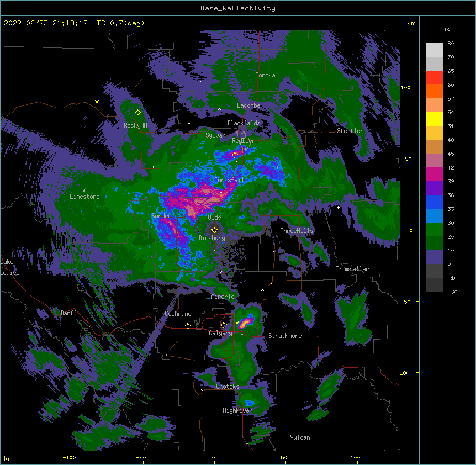The width and height of the screenshot is (476, 465).
Task: Click the -100 tick on the bottom axis
Action: 70,457
